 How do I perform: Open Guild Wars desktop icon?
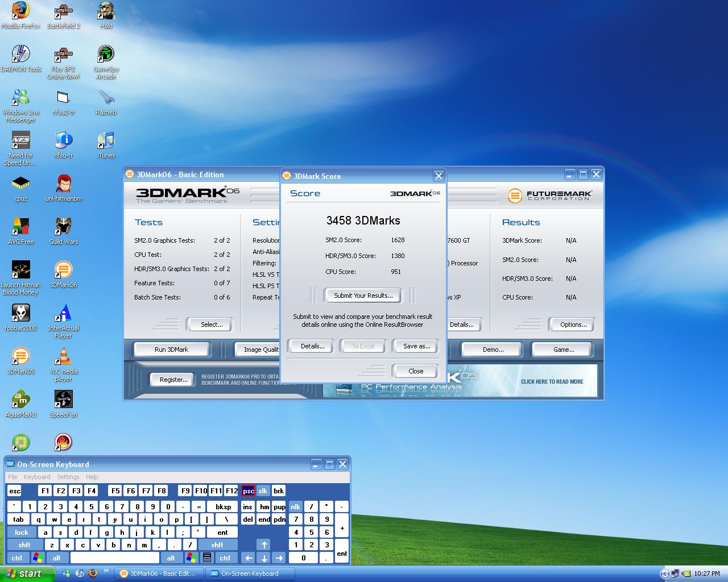pos(63,231)
